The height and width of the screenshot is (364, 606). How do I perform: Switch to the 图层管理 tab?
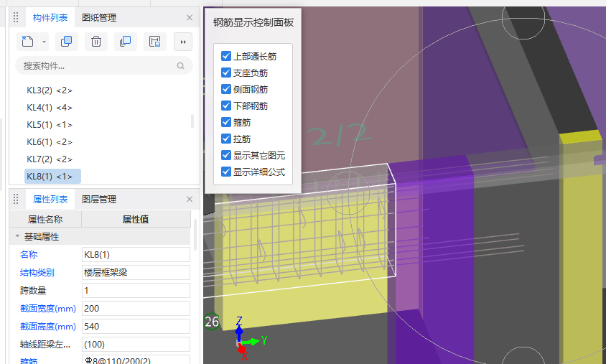[99, 200]
